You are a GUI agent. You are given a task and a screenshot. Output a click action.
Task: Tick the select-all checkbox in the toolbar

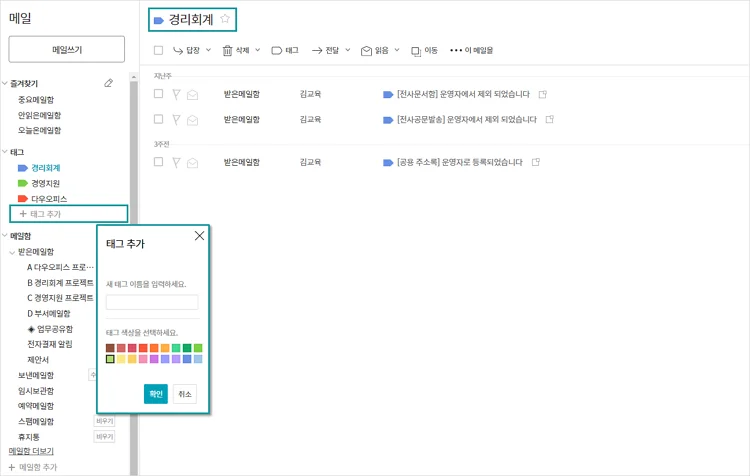tap(158, 49)
